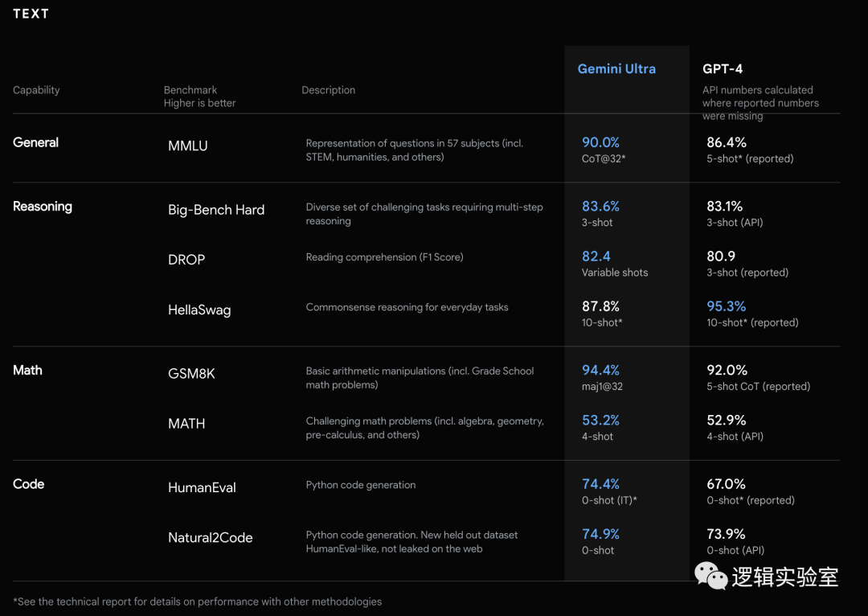Select the General capability row label
The height and width of the screenshot is (616, 868).
(x=35, y=142)
